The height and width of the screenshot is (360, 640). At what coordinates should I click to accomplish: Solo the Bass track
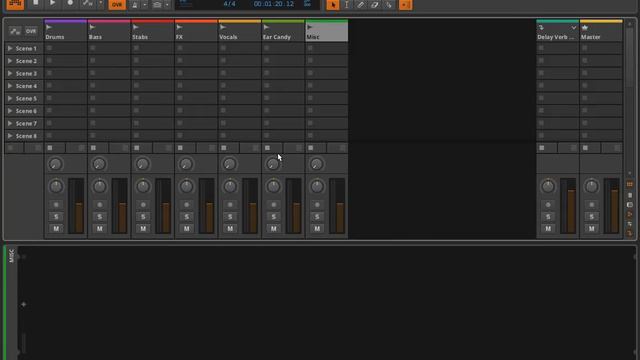click(x=100, y=217)
